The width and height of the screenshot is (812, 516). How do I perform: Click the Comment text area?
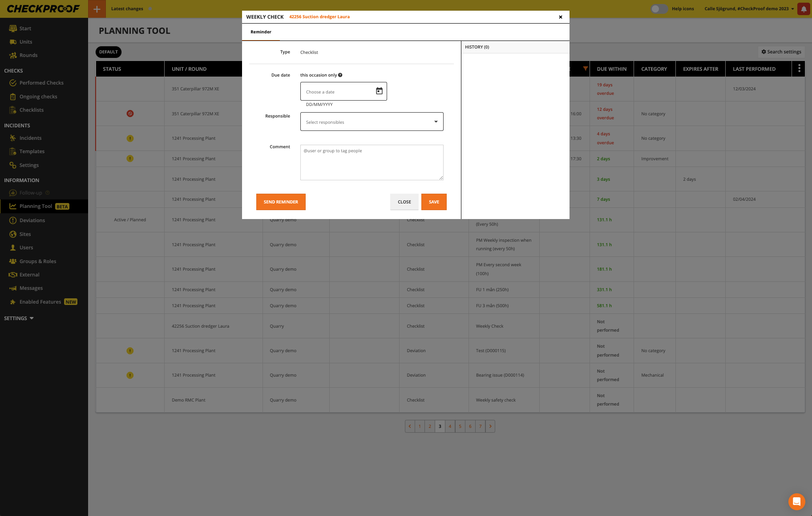[372, 163]
